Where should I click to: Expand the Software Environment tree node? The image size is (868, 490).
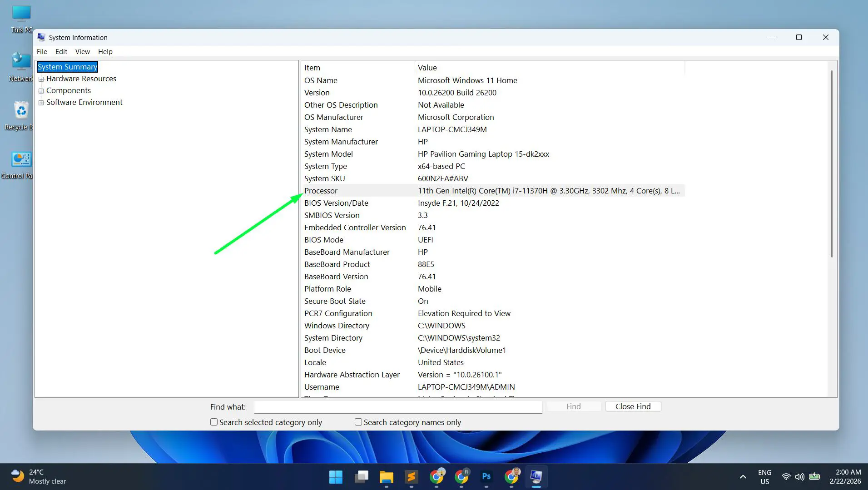click(41, 102)
